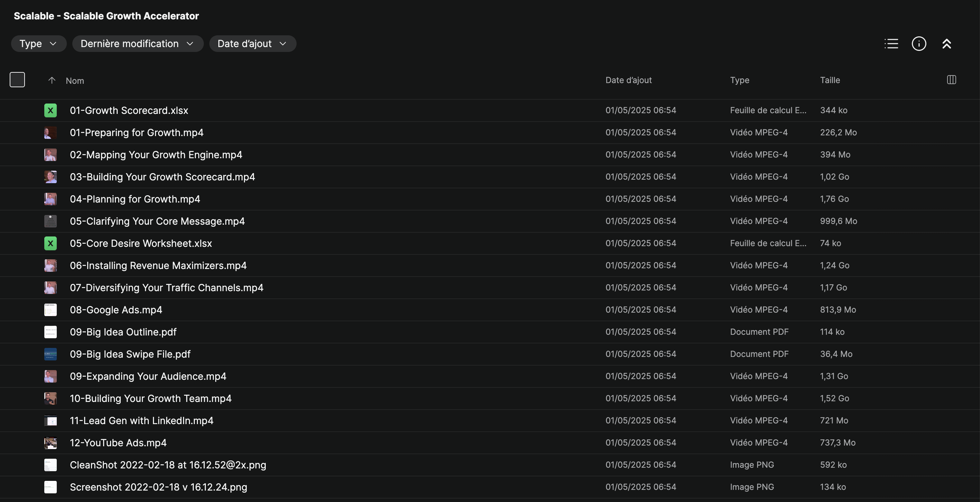The height and width of the screenshot is (502, 980).
Task: Click the sort ascending arrow beside Nom
Action: point(52,80)
